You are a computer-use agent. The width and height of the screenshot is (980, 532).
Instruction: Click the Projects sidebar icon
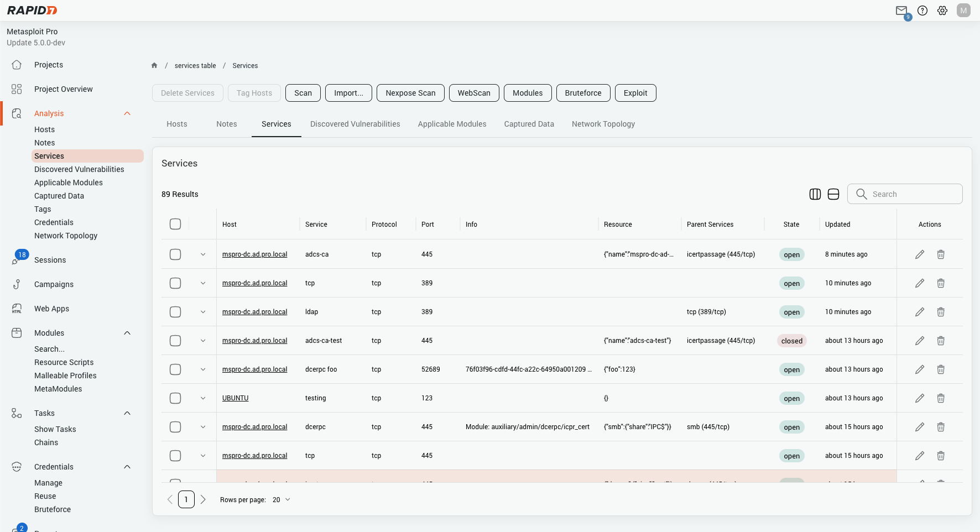[17, 65]
